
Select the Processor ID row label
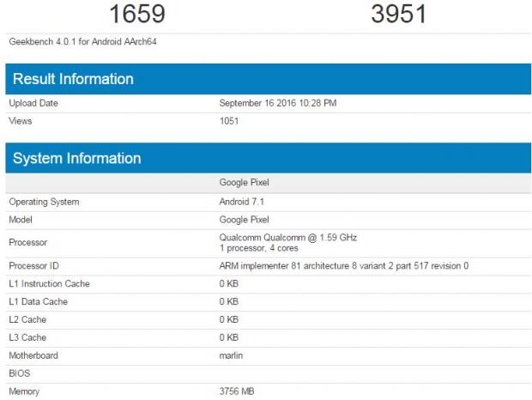click(x=33, y=266)
